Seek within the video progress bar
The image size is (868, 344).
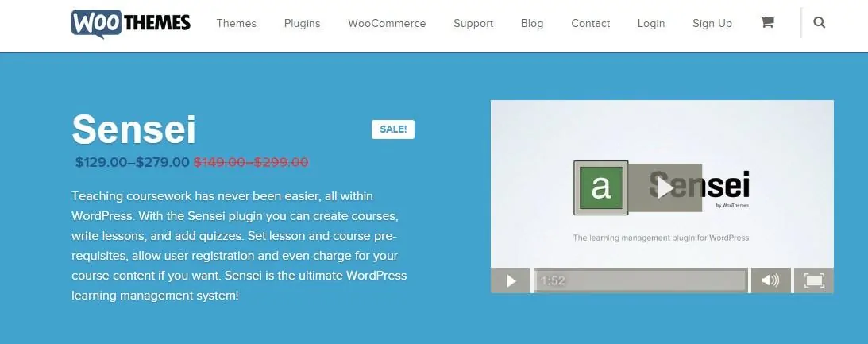(639, 281)
